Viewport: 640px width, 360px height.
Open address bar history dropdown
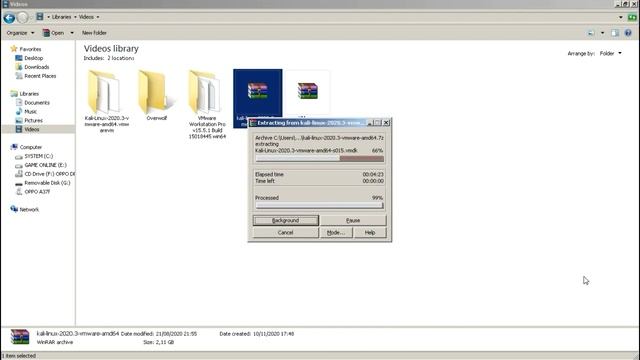point(621,18)
